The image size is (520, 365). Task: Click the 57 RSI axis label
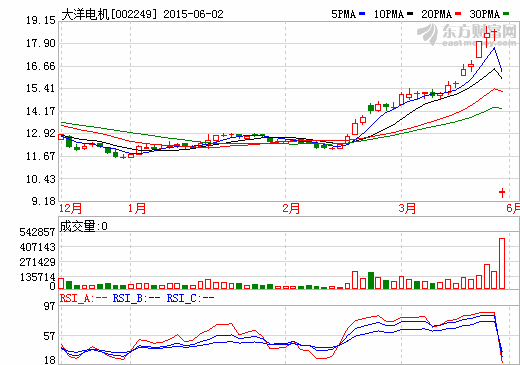(x=49, y=336)
